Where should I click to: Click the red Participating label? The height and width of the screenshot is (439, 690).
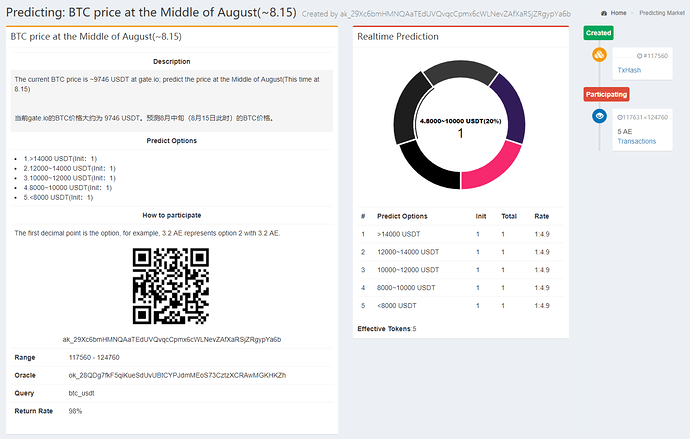606,94
